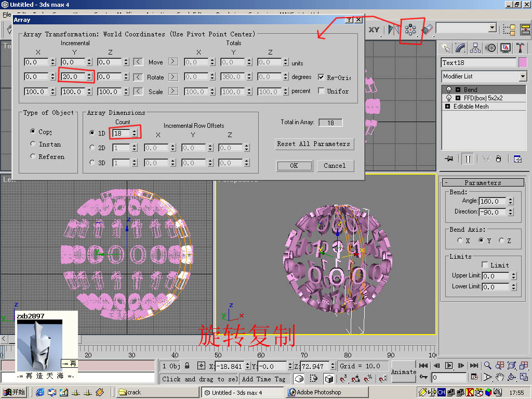Viewport: 532px width, 399px height.
Task: Click the Selection Lock padlock icon
Action: coord(187,366)
